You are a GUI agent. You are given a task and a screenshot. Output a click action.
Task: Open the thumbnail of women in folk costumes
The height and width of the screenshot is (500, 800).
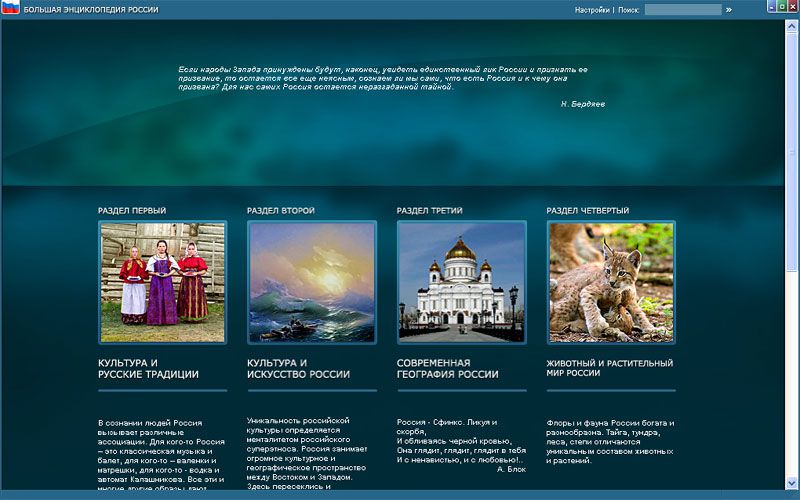click(x=163, y=282)
